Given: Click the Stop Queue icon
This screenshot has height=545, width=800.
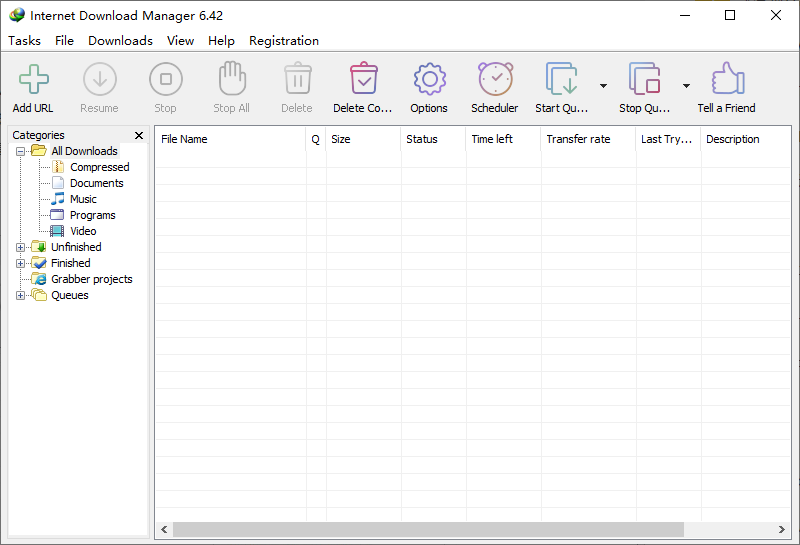Looking at the screenshot, I should (644, 79).
